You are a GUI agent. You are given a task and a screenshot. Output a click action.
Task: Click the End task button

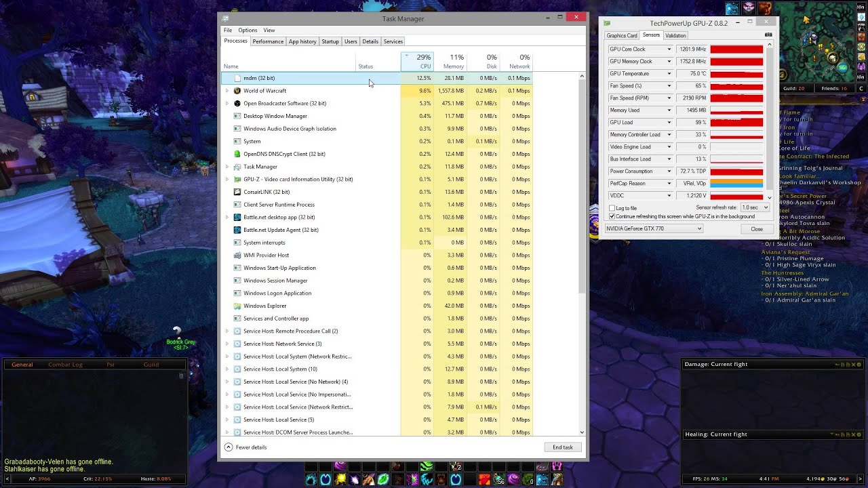563,447
